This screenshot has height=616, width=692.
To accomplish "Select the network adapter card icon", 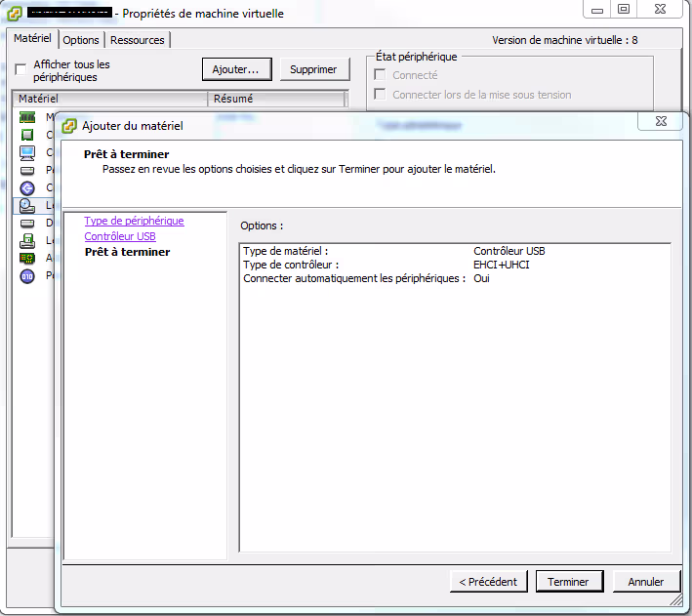I will point(27,258).
